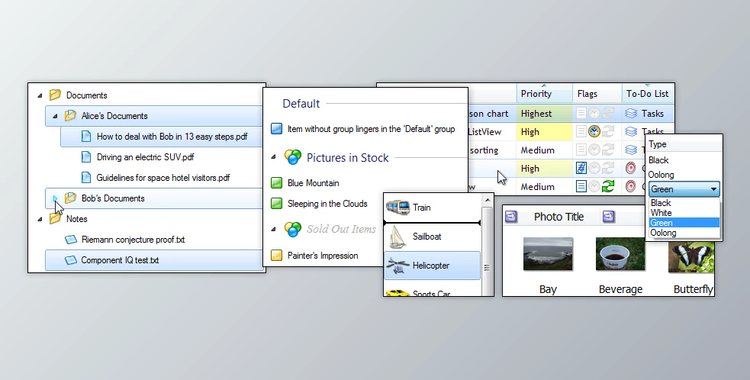
Task: Click the PDF icon of How to deal with Bob
Action: (x=86, y=136)
